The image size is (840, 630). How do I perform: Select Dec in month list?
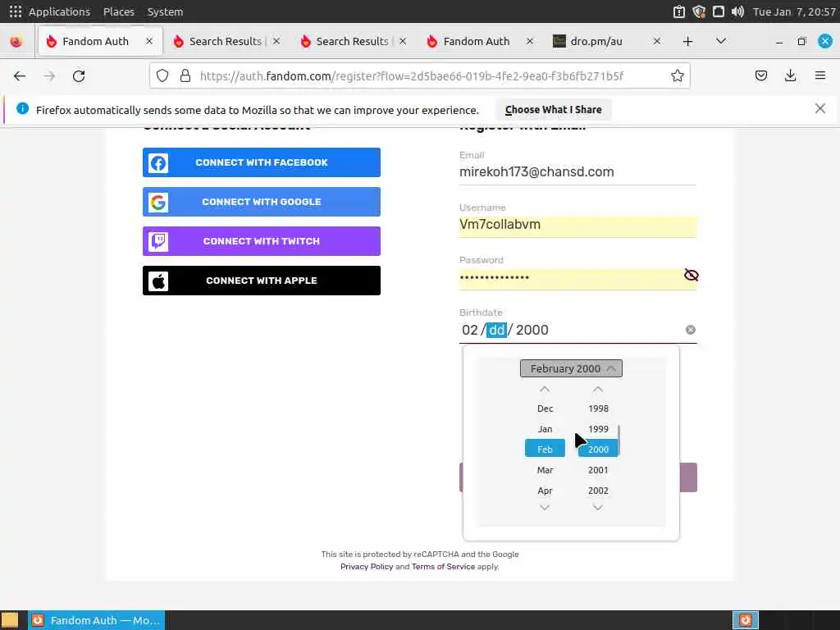[545, 409]
